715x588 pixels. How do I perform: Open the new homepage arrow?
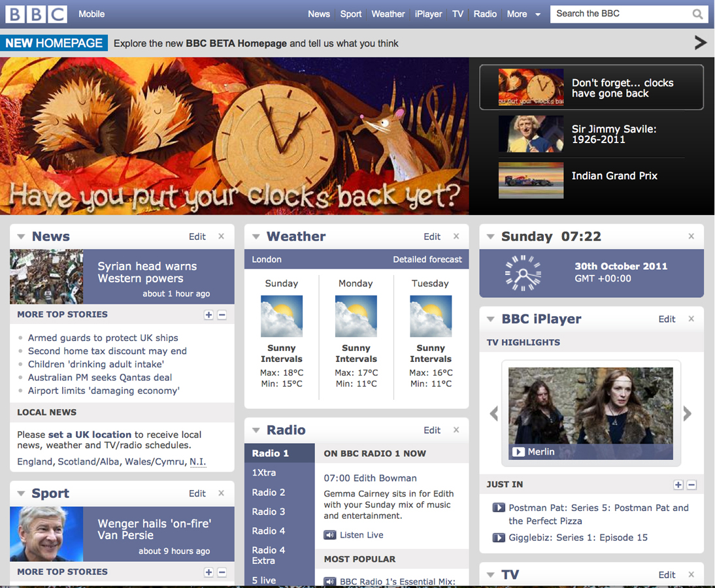tap(701, 43)
